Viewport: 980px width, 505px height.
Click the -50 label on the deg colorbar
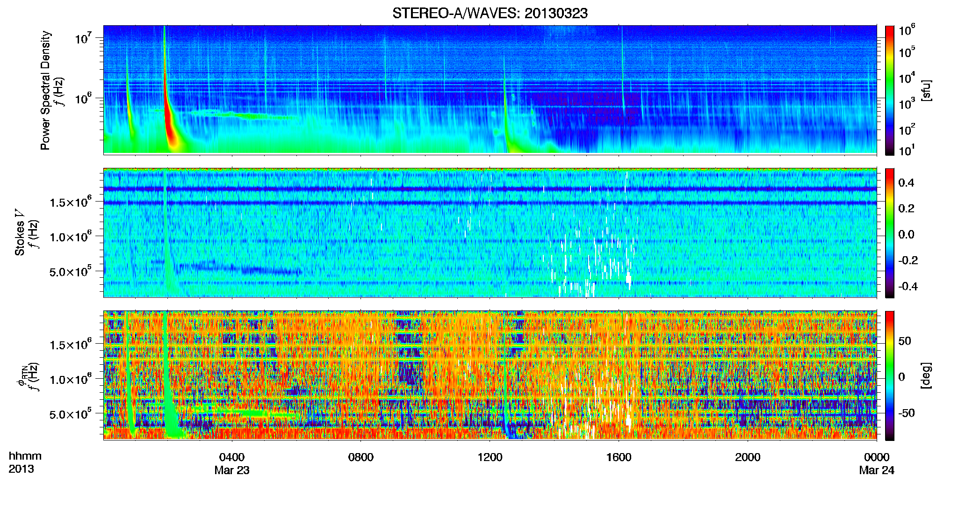pyautogui.click(x=907, y=413)
